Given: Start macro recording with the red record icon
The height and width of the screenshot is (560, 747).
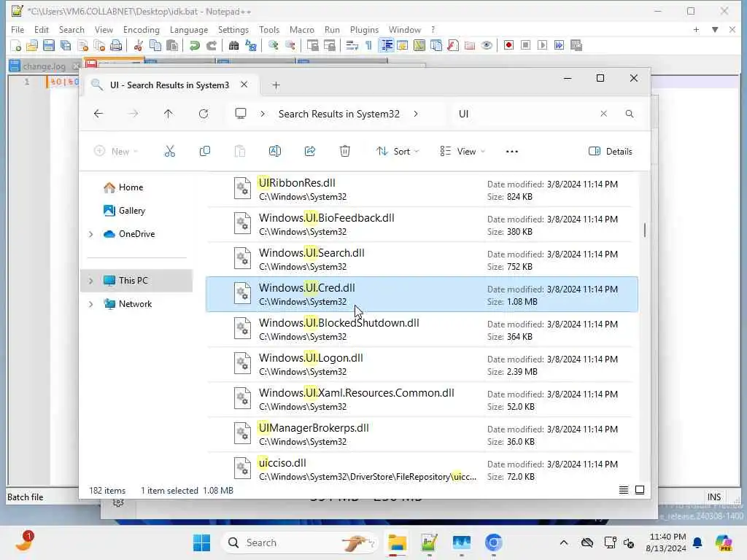Looking at the screenshot, I should 508,46.
